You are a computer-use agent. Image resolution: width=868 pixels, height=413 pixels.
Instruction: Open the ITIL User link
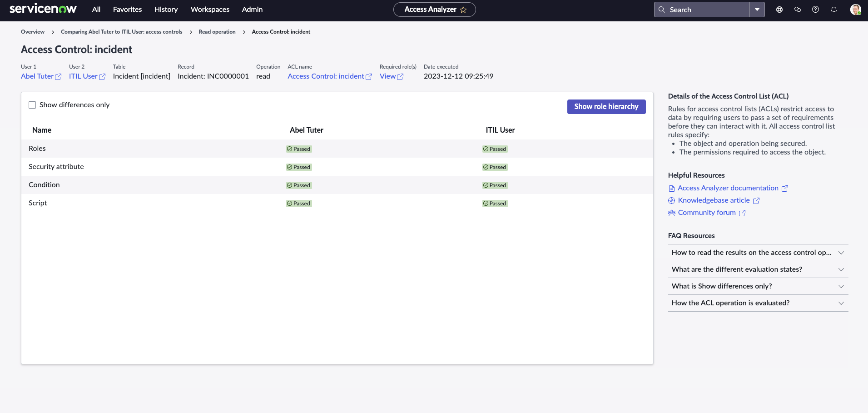click(x=83, y=76)
